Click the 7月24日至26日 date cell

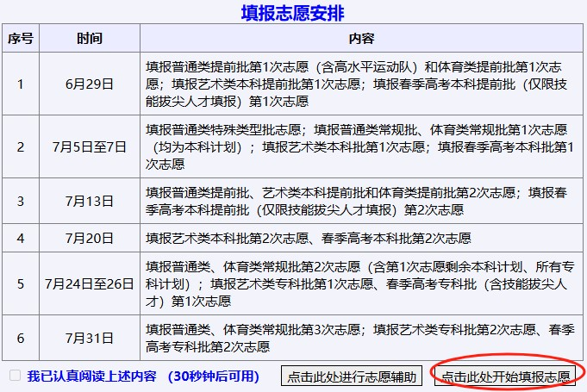pyautogui.click(x=89, y=283)
